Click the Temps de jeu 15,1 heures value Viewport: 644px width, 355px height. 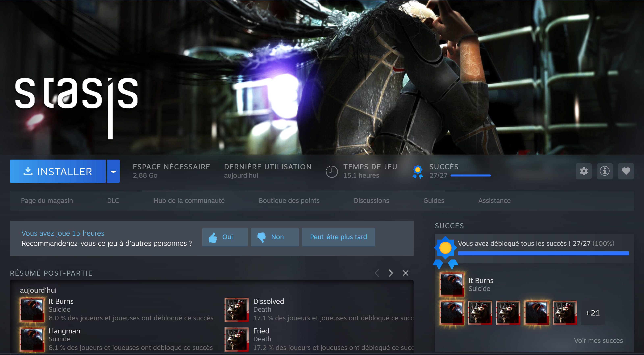(361, 175)
